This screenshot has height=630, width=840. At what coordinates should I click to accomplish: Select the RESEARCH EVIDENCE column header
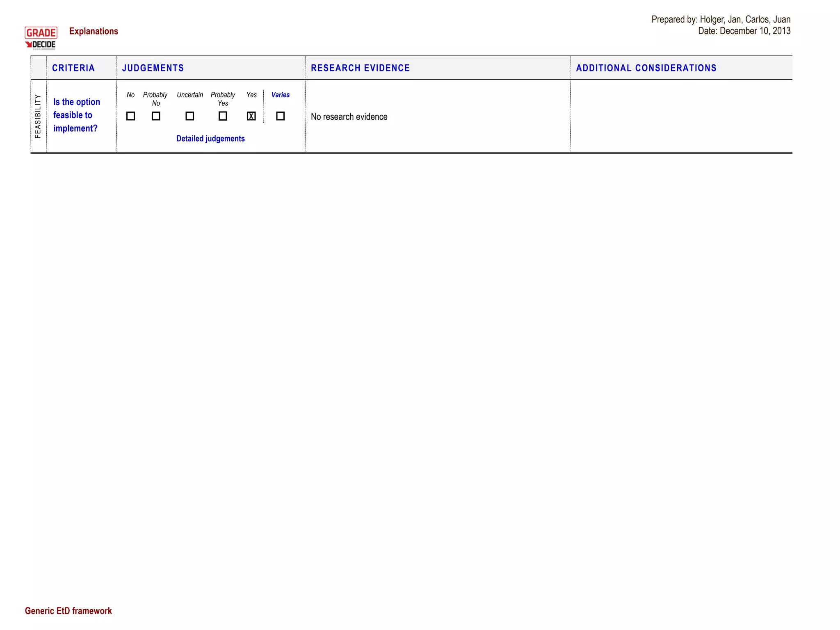360,68
